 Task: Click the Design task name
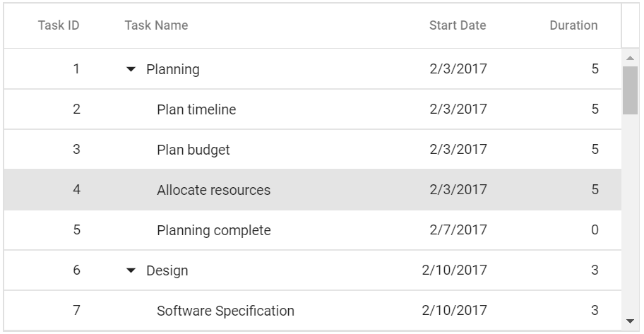click(x=167, y=270)
